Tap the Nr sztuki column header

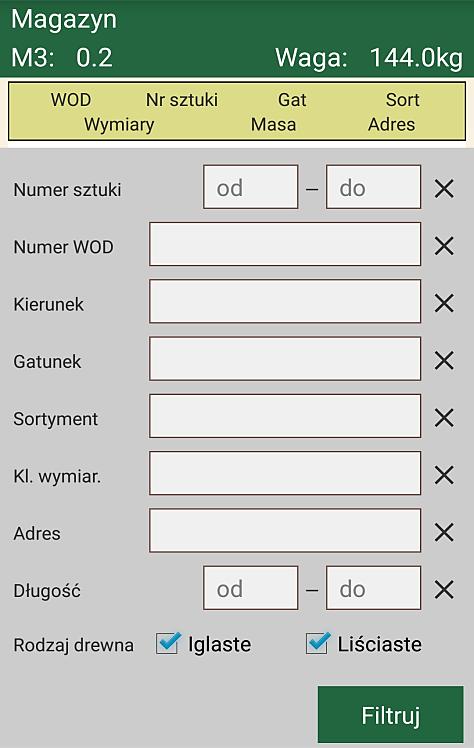pyautogui.click(x=182, y=100)
